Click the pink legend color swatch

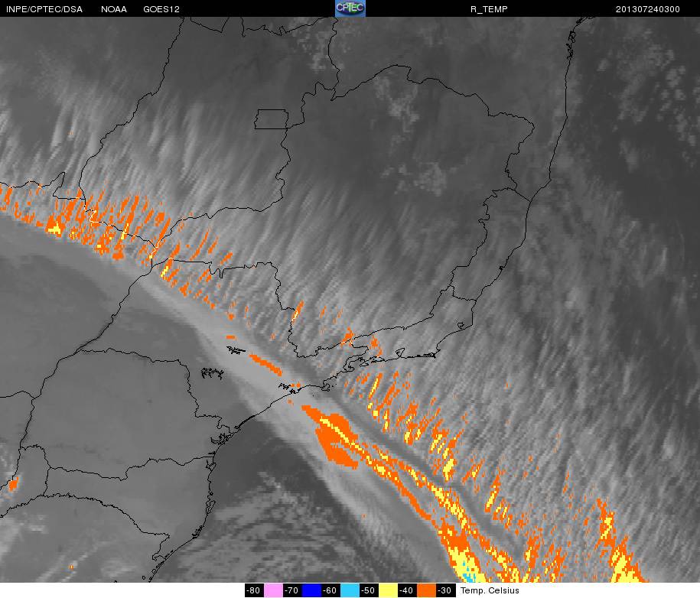[x=273, y=590]
